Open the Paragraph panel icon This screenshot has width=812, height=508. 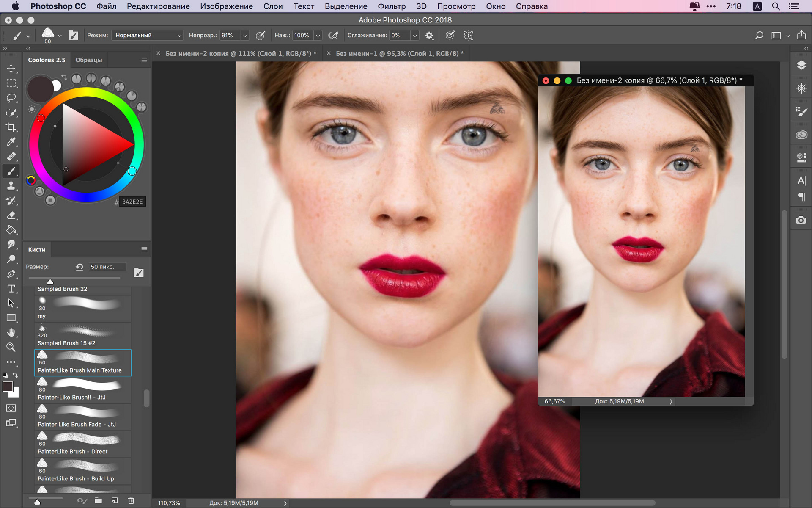(801, 196)
